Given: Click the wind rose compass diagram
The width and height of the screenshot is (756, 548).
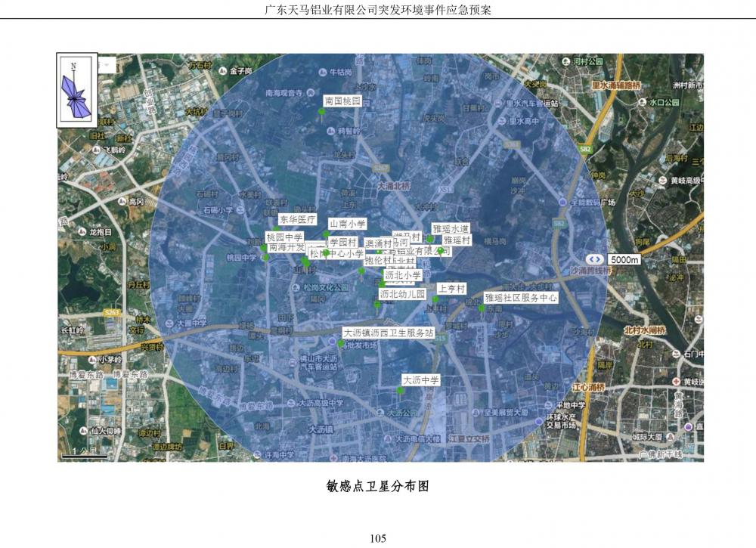Looking at the screenshot, I should [x=77, y=91].
